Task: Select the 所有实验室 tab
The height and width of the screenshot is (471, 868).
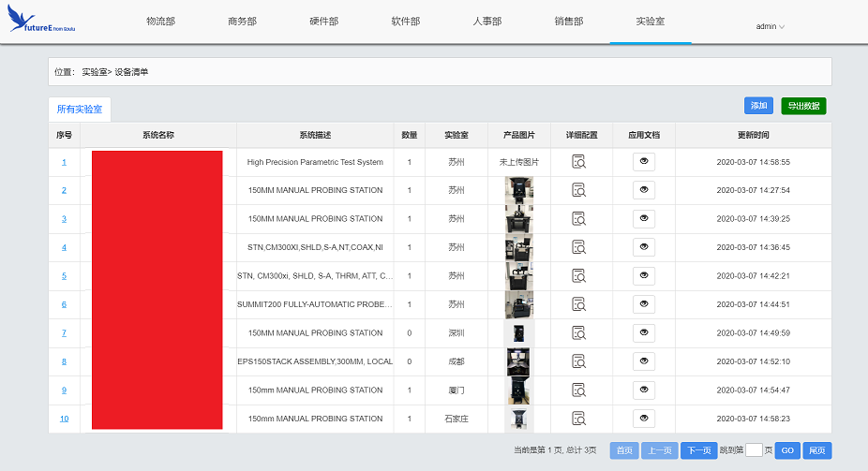Action: point(80,110)
